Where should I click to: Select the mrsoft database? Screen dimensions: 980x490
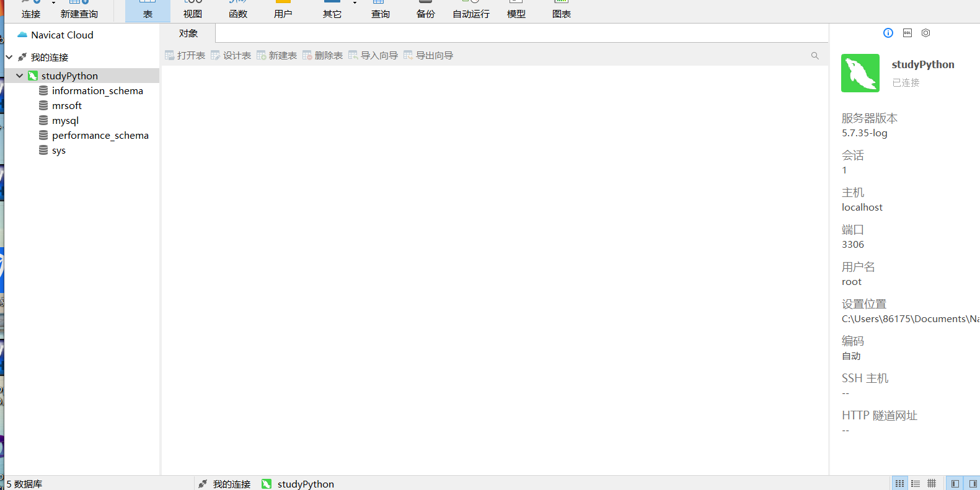(x=67, y=106)
